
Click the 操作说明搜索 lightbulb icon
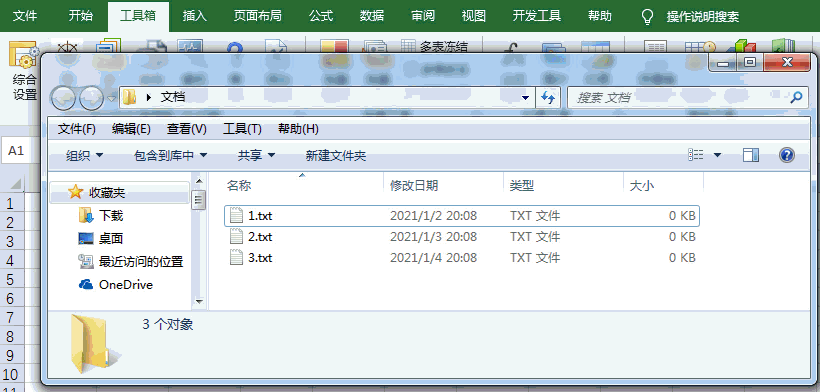647,16
